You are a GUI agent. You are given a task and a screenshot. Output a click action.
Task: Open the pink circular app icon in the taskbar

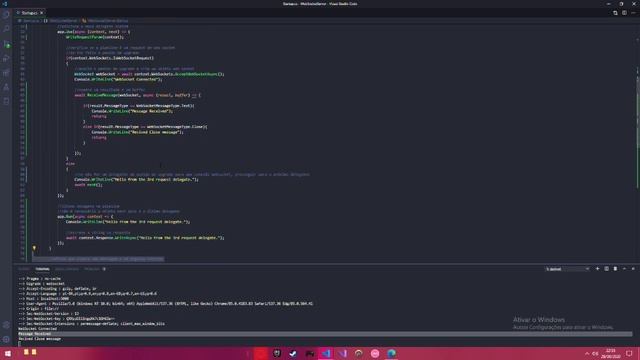375,353
